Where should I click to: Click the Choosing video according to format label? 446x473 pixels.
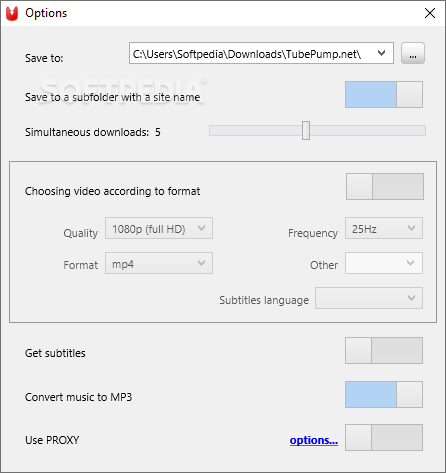[x=112, y=191]
